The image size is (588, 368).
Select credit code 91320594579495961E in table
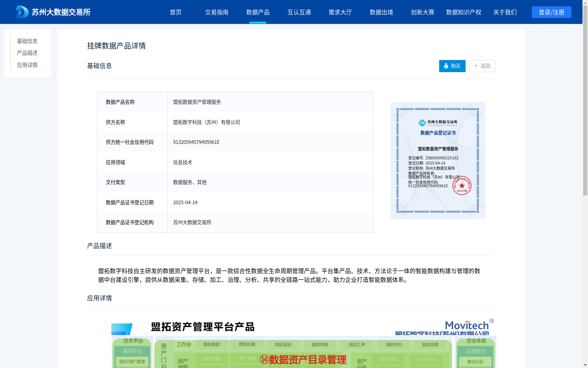(x=196, y=142)
